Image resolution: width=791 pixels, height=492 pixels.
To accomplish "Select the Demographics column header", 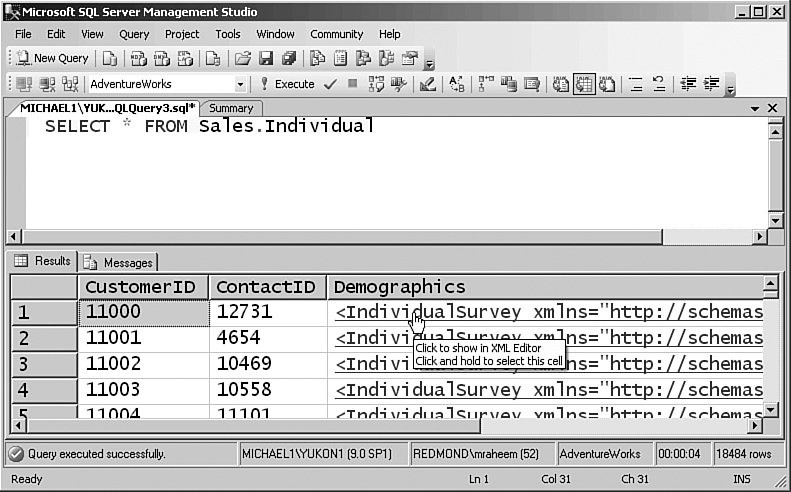I will click(x=545, y=287).
